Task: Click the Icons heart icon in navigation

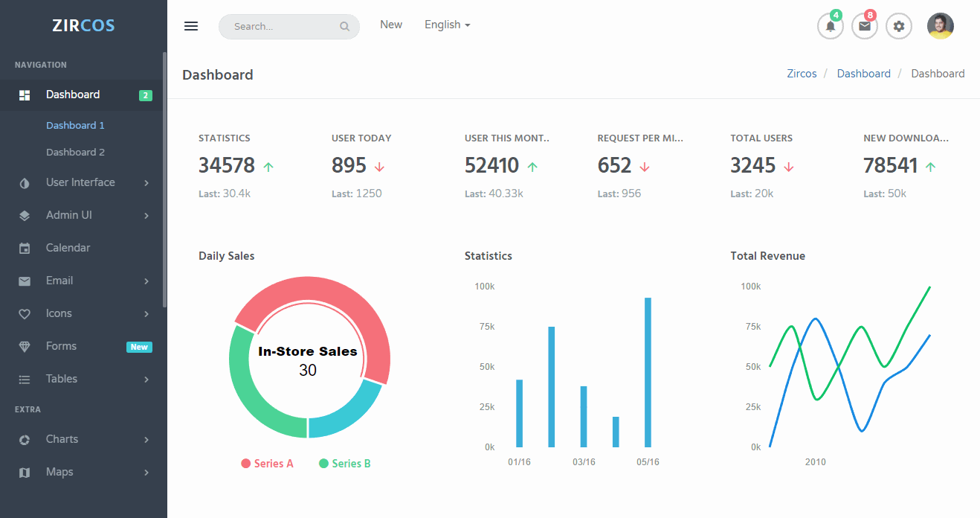Action: [23, 313]
